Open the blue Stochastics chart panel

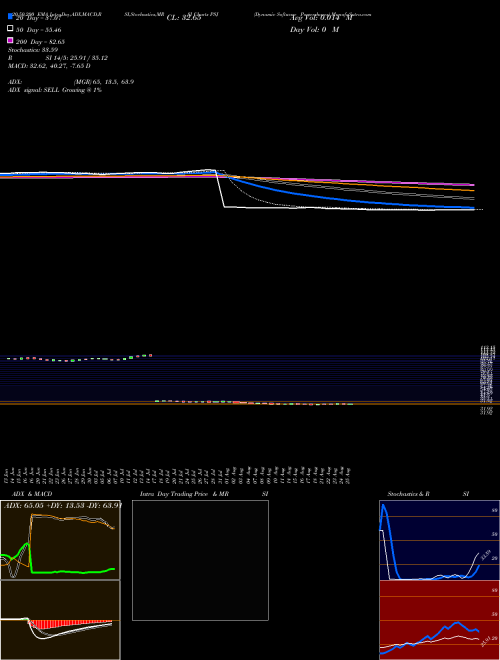tap(439, 540)
